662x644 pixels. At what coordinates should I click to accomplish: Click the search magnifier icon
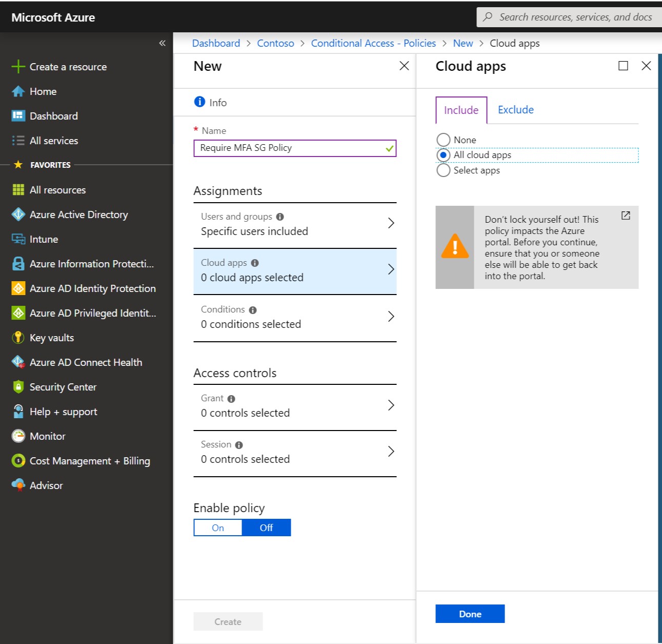(488, 17)
